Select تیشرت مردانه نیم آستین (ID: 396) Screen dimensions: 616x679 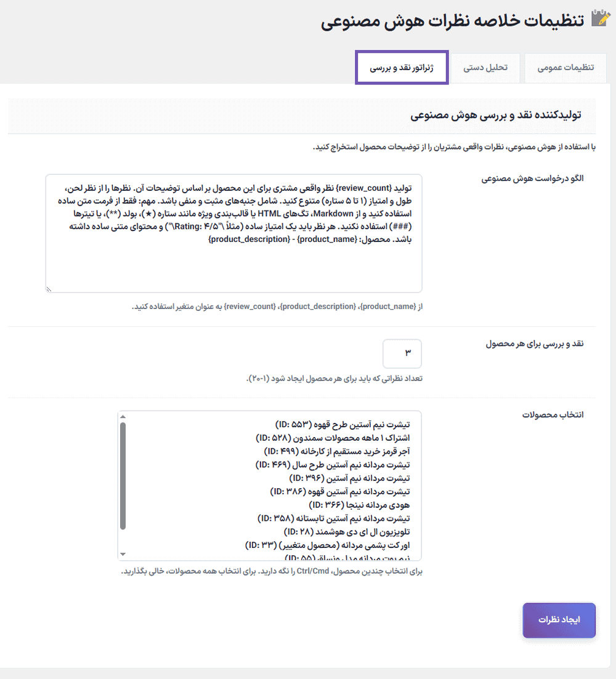coord(349,478)
